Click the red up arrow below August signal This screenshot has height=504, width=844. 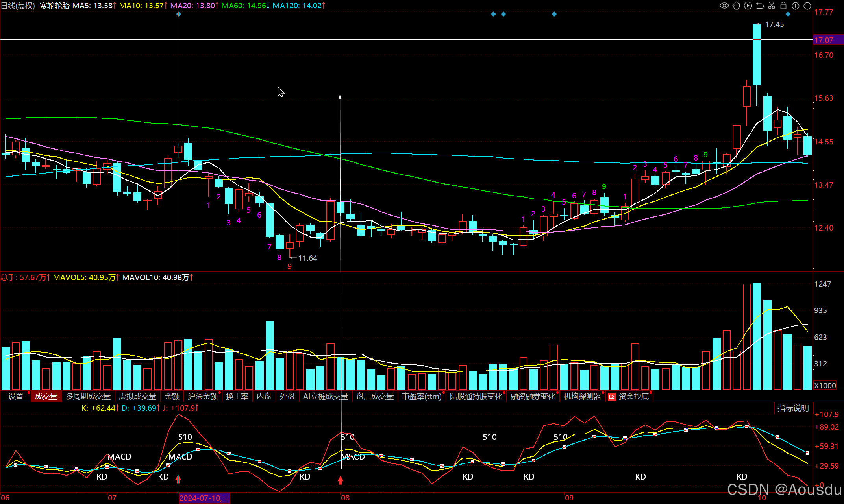tap(341, 480)
